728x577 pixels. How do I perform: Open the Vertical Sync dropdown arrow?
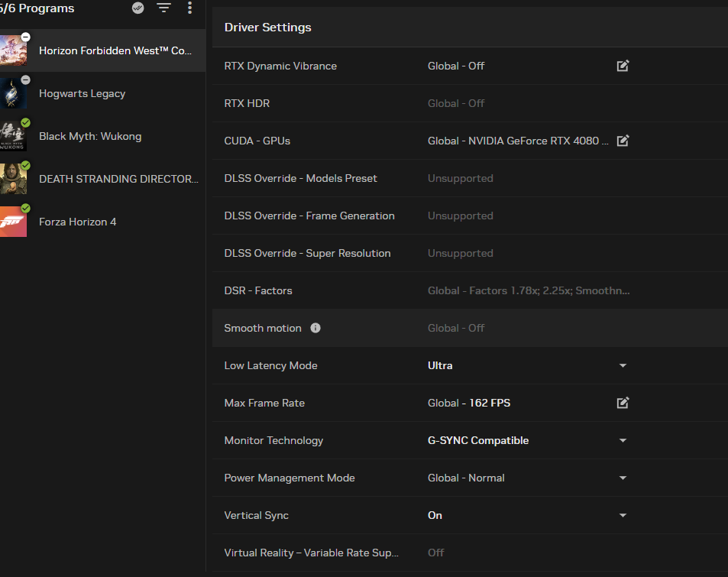[x=623, y=515]
